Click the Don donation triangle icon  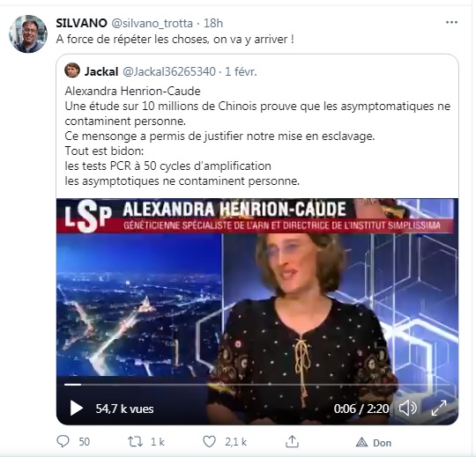point(361,442)
